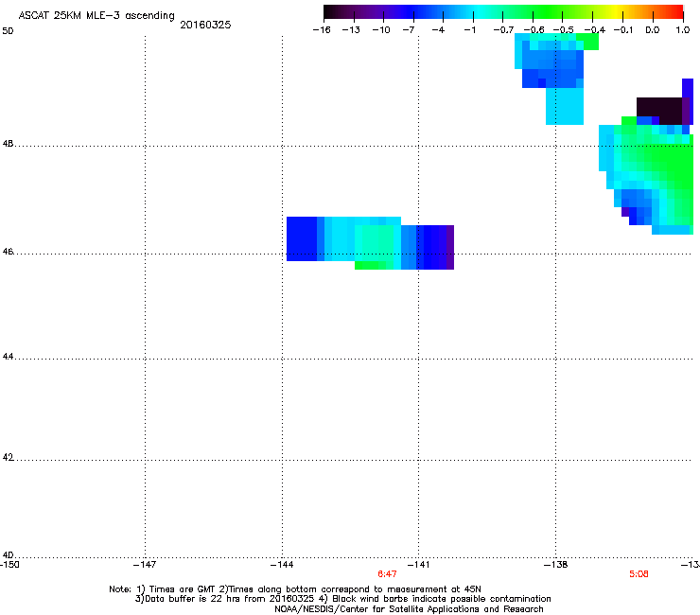Click the longitude label -138

(x=556, y=565)
